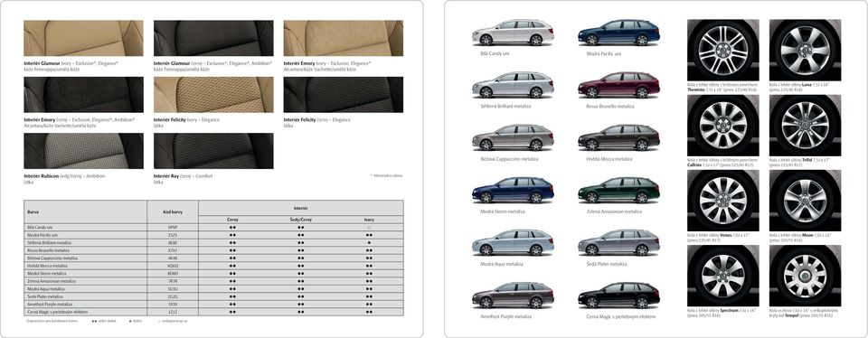Select the Rosso Brunello metalíza car
This screenshot has height=338, width=868.
point(618,85)
